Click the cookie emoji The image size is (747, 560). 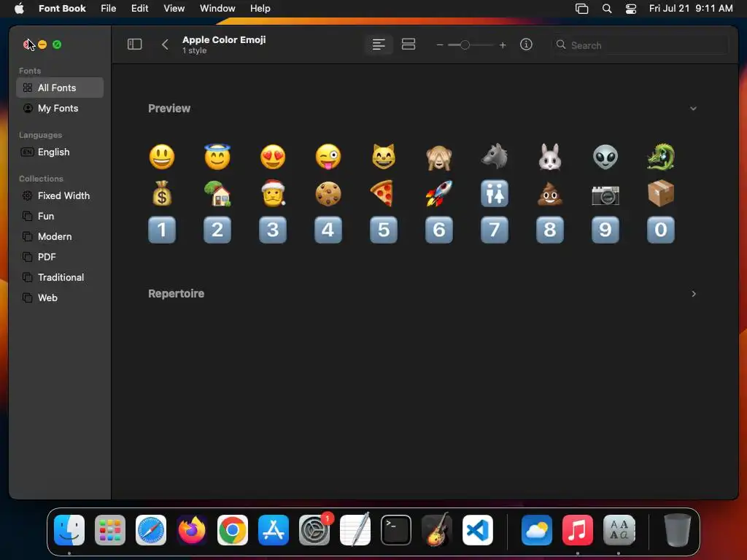coord(328,193)
